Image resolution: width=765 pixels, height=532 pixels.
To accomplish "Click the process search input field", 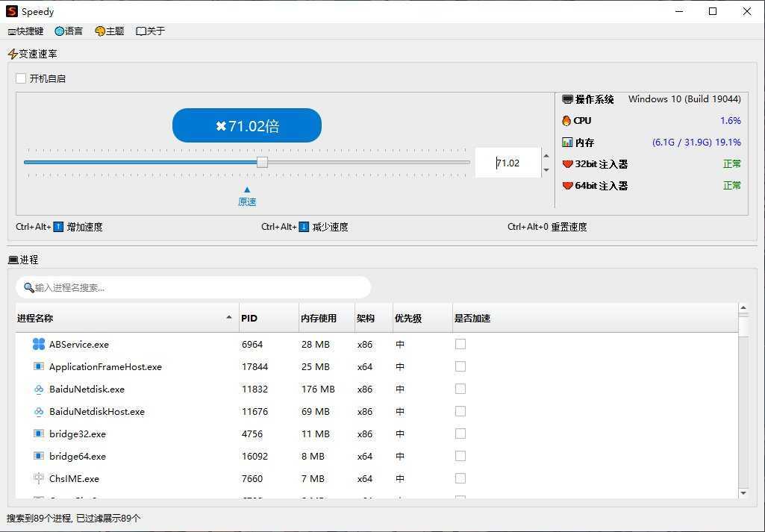I will (194, 287).
